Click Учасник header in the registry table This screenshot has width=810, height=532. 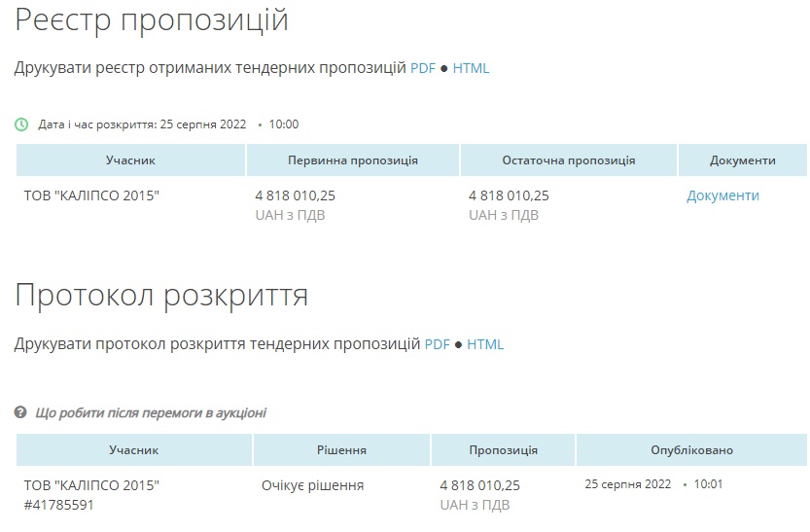click(x=130, y=160)
